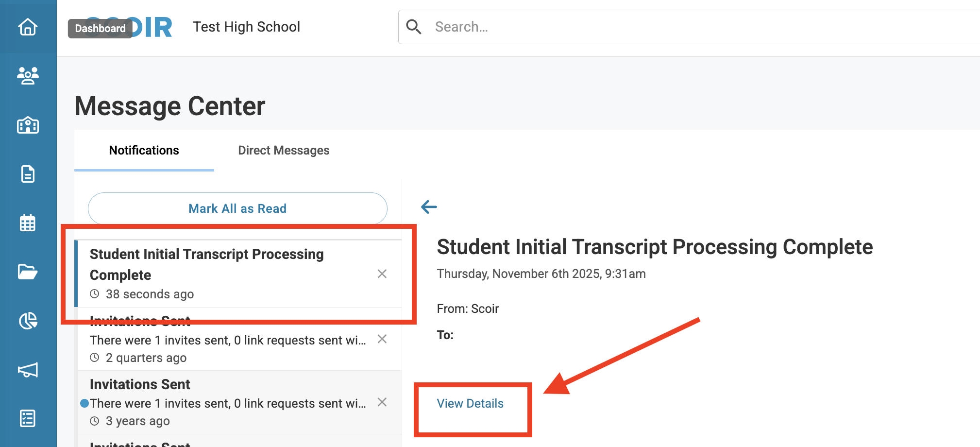Switch to the Notifications tab
Screen dimensions: 980x447
pos(144,151)
